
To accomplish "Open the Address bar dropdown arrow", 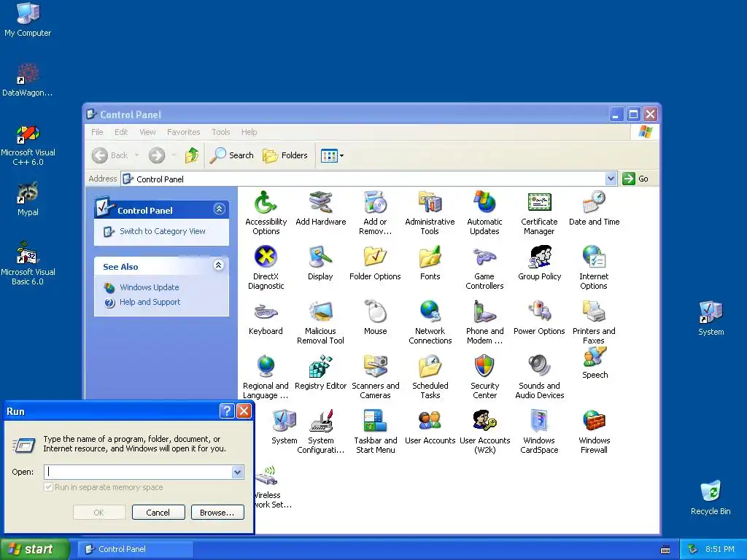I will [611, 179].
